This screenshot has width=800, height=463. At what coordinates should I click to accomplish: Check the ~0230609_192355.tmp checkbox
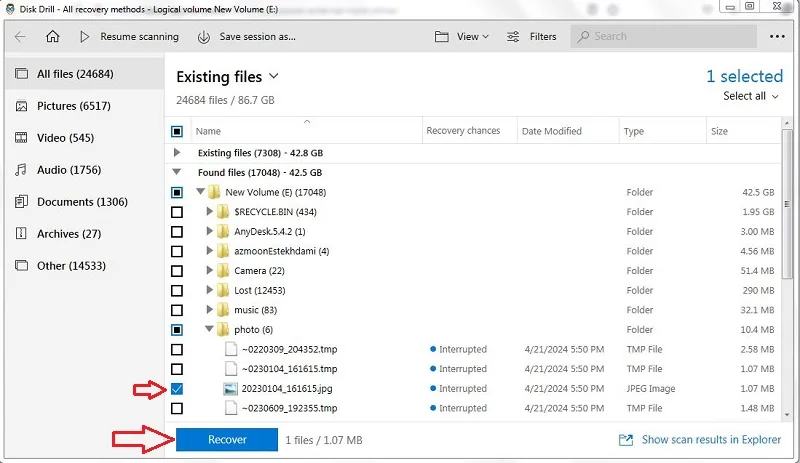coord(177,408)
